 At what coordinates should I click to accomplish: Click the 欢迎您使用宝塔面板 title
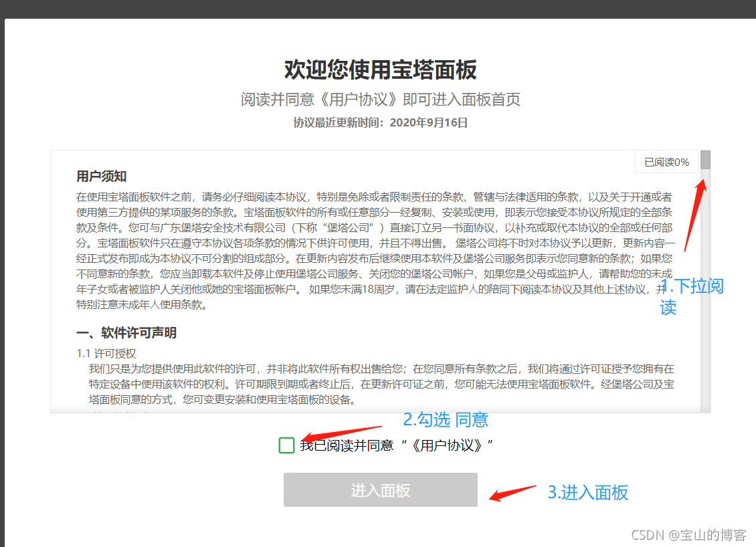tap(380, 70)
